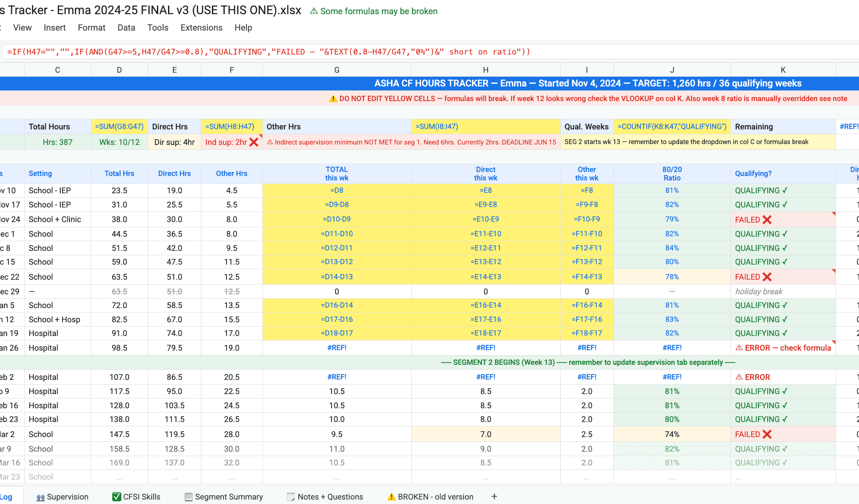859x504 pixels.
Task: Click the =SUM(G8:G47) total hours cell
Action: tap(119, 127)
